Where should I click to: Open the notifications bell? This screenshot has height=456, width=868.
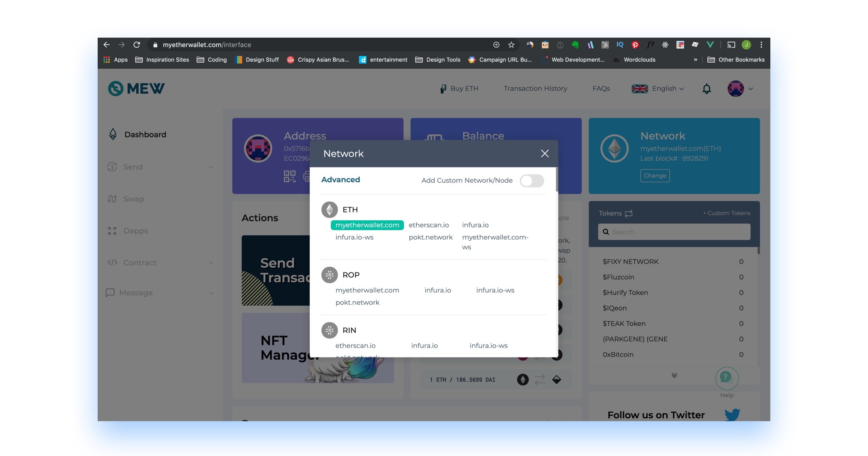coord(706,89)
